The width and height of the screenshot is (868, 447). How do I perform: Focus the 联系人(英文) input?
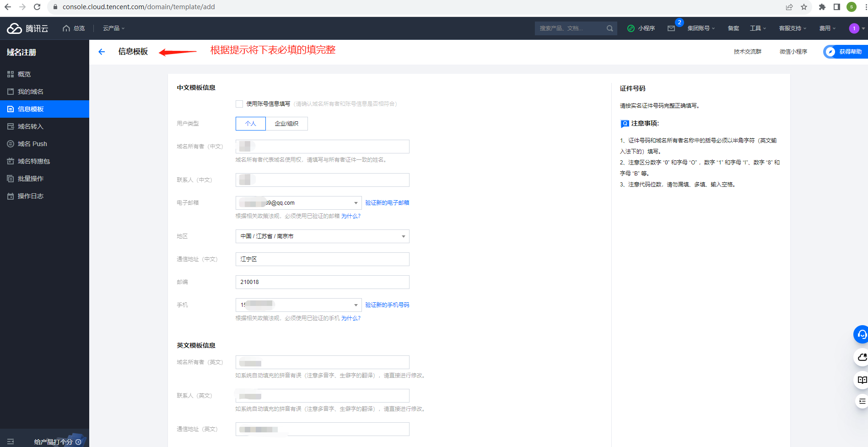pos(323,396)
